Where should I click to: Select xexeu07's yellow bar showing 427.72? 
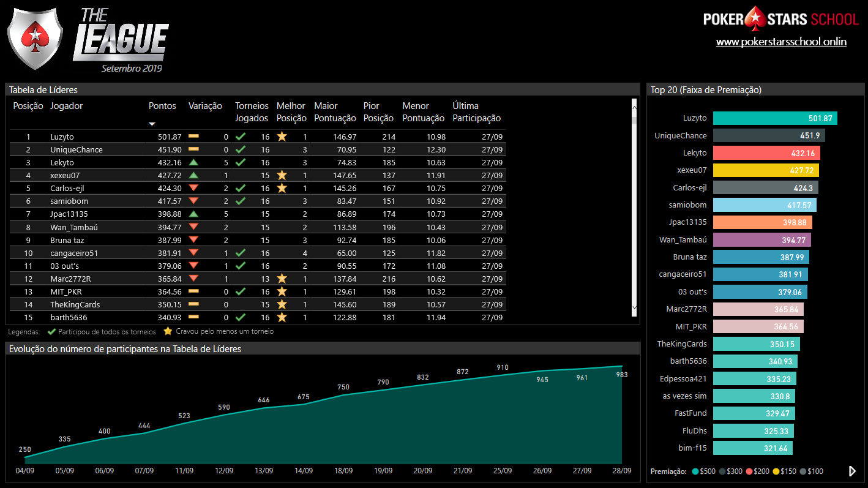[x=766, y=170]
